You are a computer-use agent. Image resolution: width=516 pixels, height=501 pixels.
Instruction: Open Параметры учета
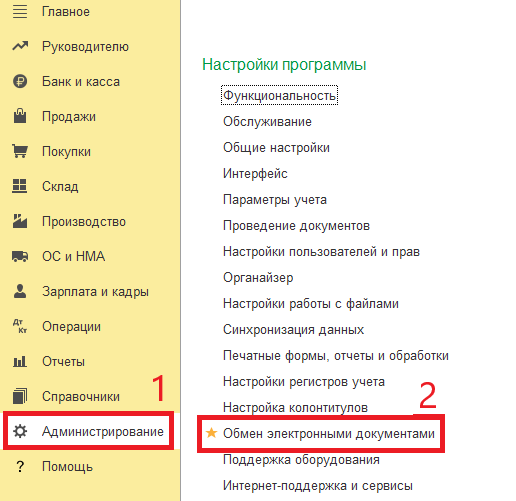275,200
